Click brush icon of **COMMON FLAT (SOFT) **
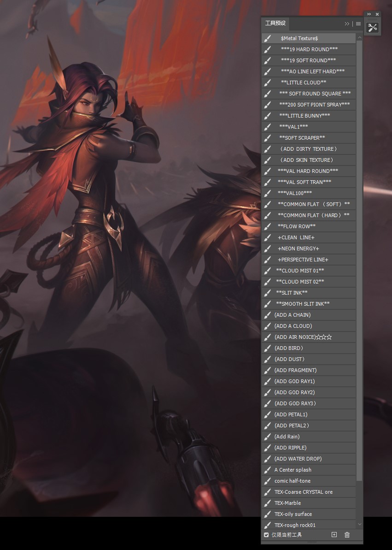The width and height of the screenshot is (392, 550). click(x=268, y=204)
